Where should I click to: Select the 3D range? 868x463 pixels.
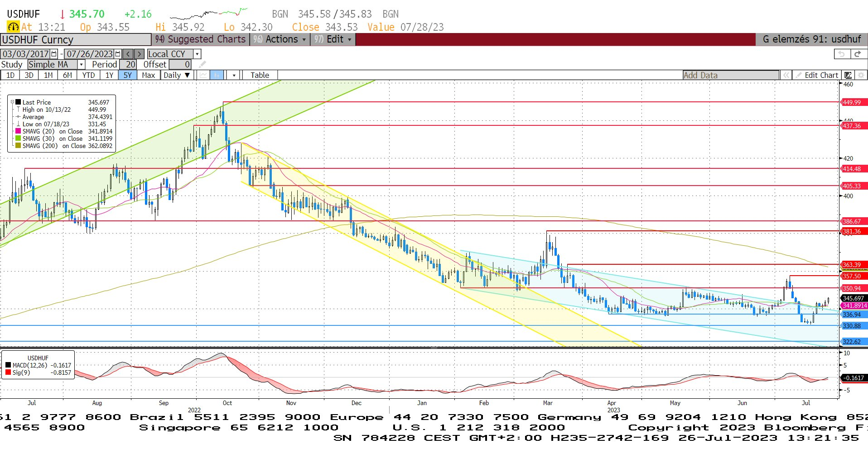pyautogui.click(x=29, y=75)
